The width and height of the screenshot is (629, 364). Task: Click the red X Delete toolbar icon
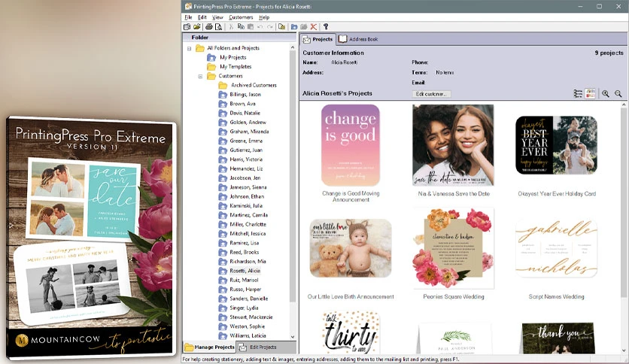(314, 27)
